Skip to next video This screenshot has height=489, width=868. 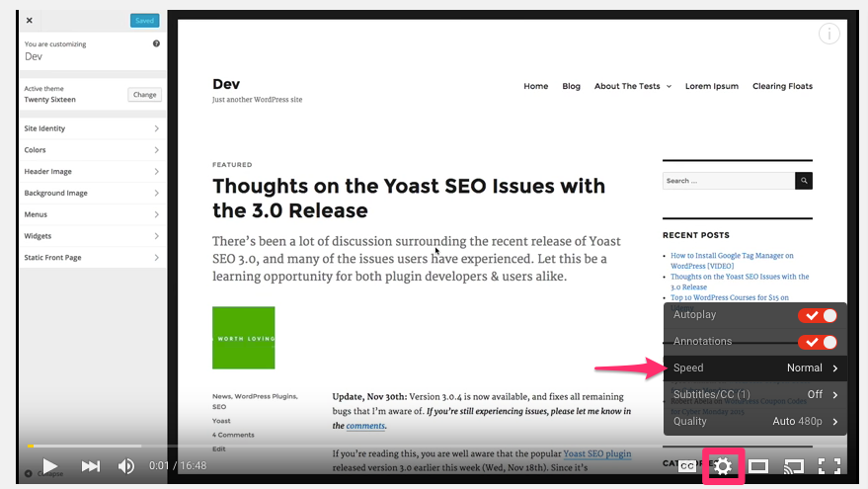[90, 465]
